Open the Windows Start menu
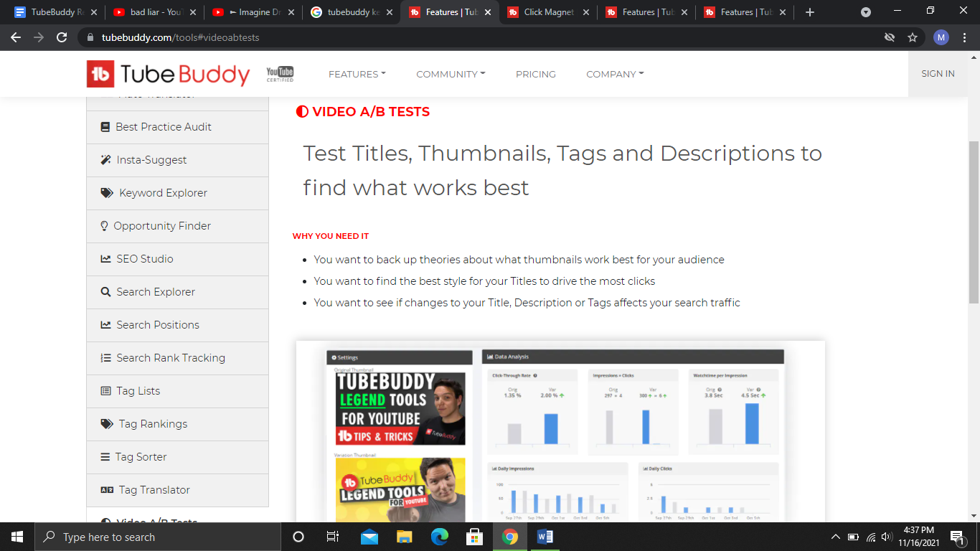The image size is (980, 551). click(x=17, y=537)
